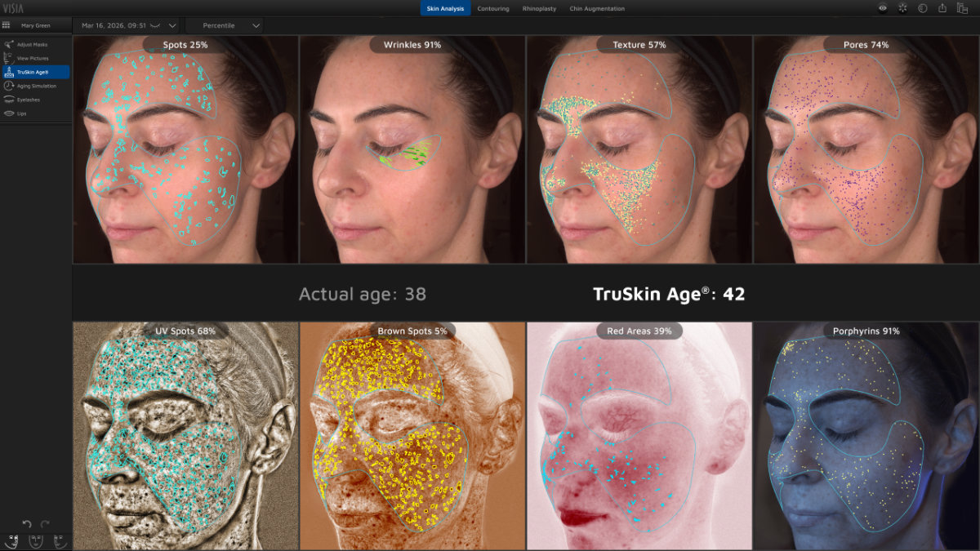Click the Mary Green patient name button
980x551 pixels.
(x=35, y=25)
